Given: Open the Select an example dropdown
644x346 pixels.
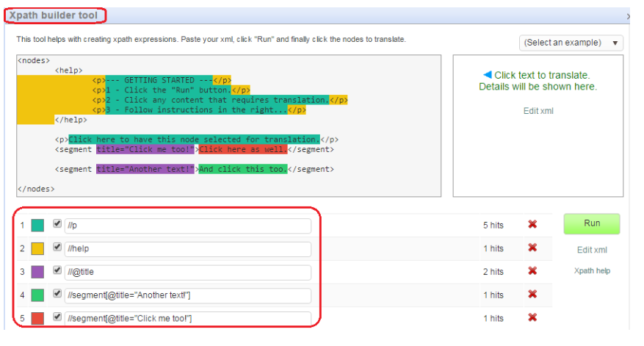Looking at the screenshot, I should [571, 43].
